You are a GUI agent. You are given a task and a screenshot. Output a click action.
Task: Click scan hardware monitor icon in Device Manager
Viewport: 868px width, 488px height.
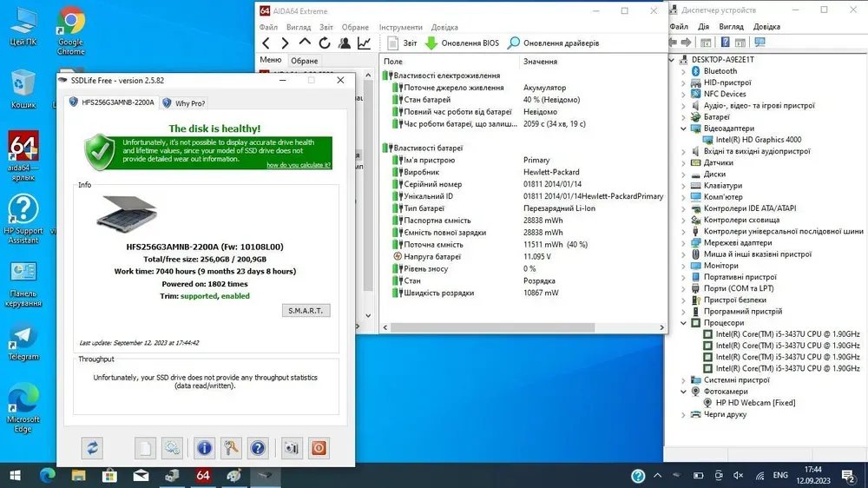pyautogui.click(x=759, y=42)
